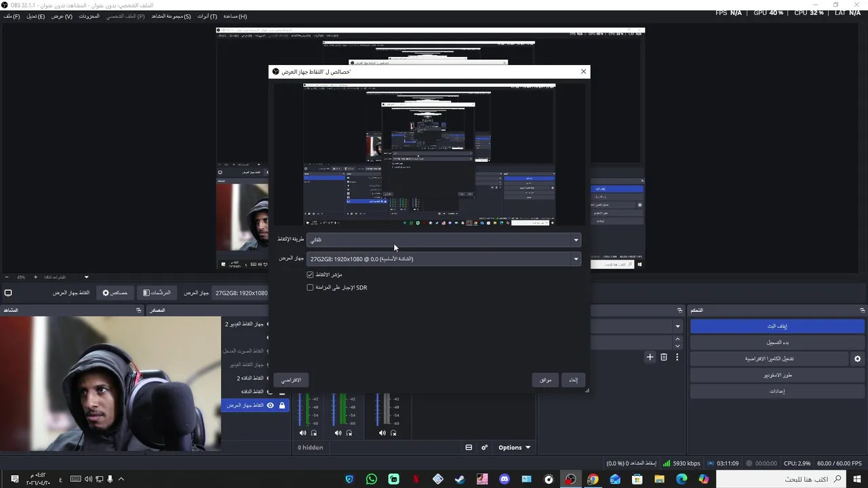Open advanced audio properties gears icon
Image resolution: width=868 pixels, height=488 pixels.
pyautogui.click(x=484, y=447)
